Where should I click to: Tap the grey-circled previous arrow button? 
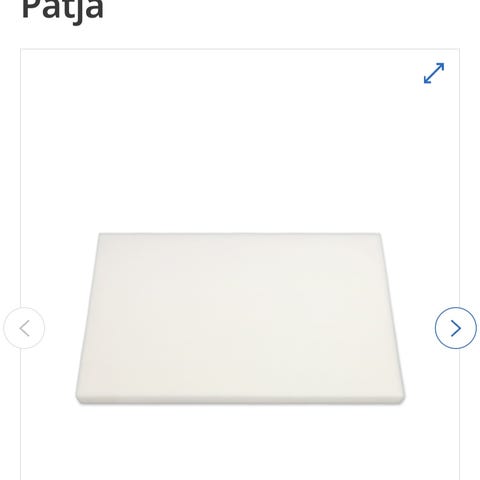24,328
